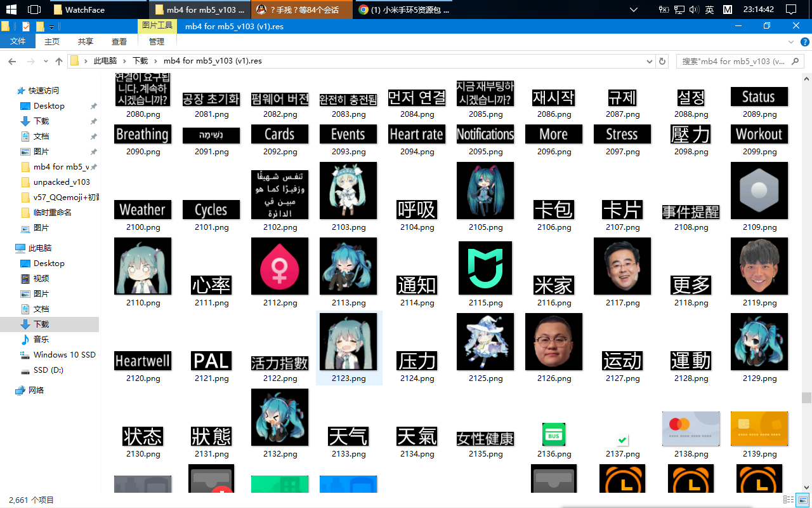
Task: Refresh the current folder view
Action: click(x=663, y=62)
